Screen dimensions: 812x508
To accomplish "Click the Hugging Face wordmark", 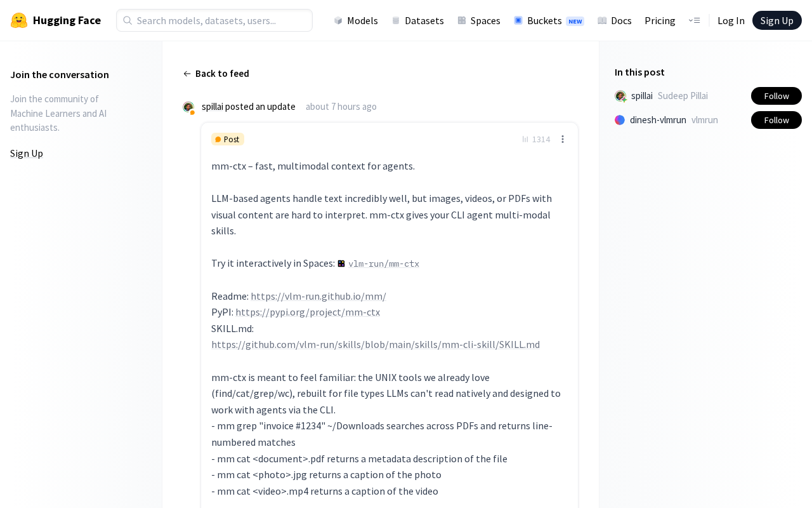I will click(x=67, y=20).
